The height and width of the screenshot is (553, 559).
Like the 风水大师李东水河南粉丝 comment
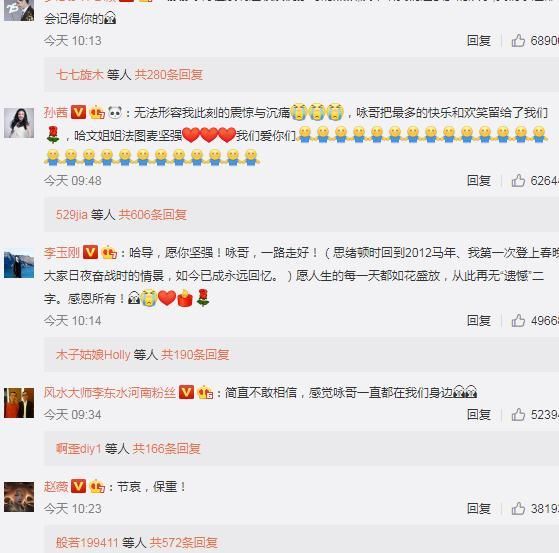[x=518, y=415]
